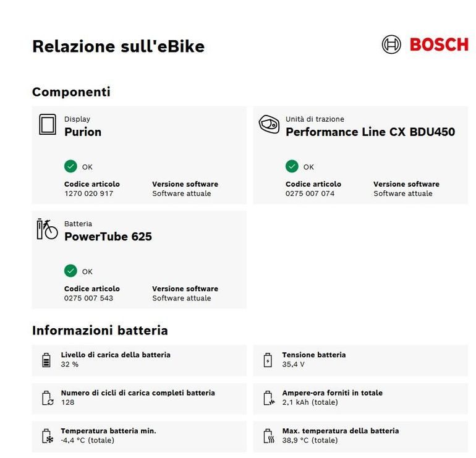Select battery article code 0275 007 543
This screenshot has height=458, width=476.
coord(88,298)
